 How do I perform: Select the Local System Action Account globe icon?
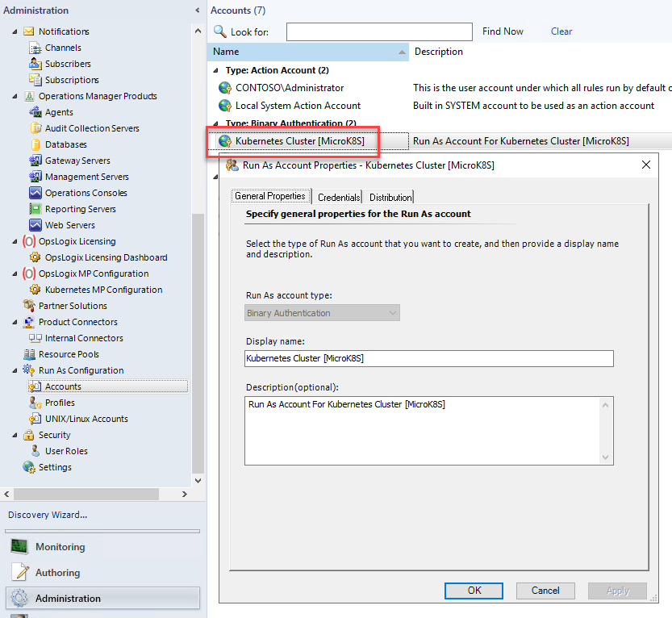(x=225, y=106)
